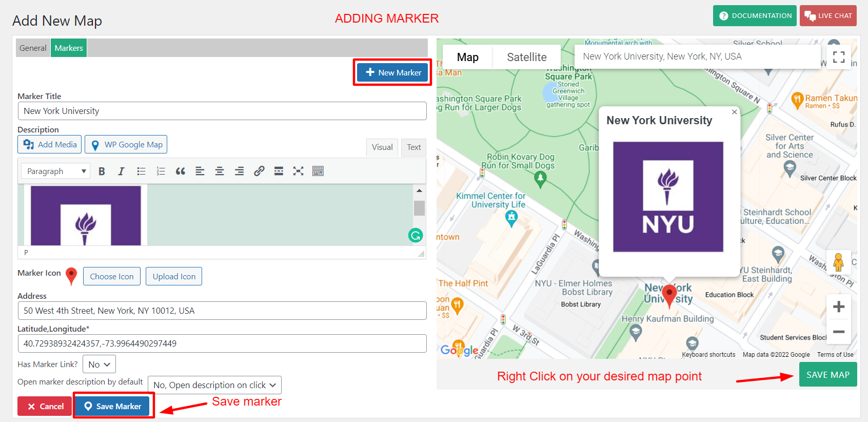
Task: Click the "Washington Square Park" map label
Action: [x=568, y=72]
